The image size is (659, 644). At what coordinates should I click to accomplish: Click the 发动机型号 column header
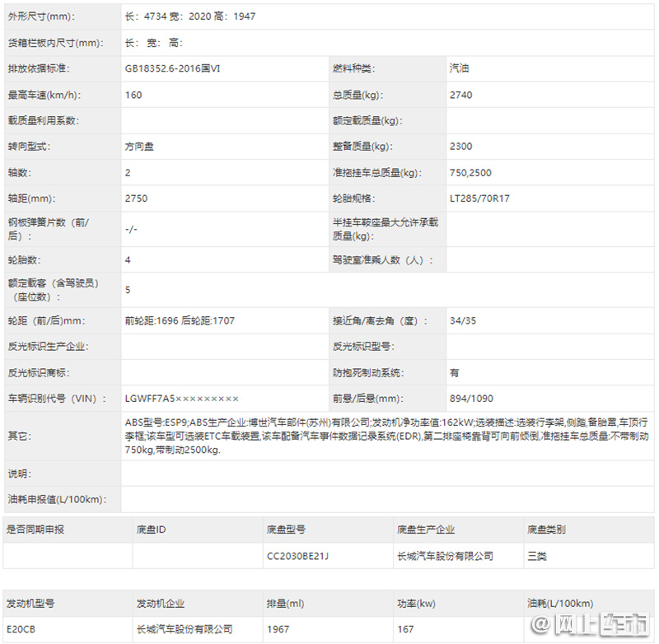tap(30, 604)
